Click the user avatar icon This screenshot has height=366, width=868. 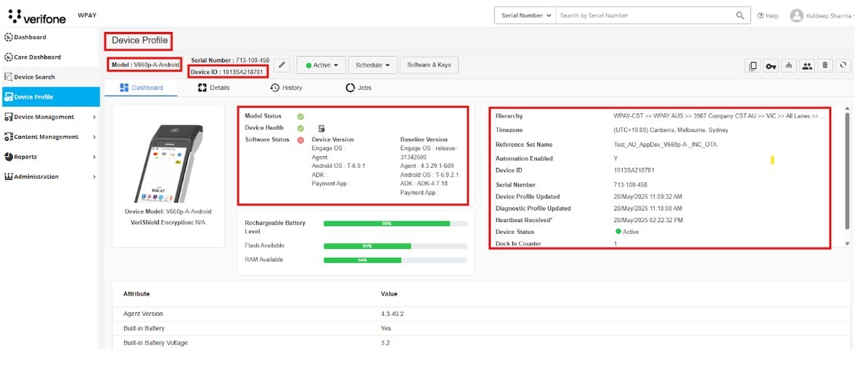(797, 15)
